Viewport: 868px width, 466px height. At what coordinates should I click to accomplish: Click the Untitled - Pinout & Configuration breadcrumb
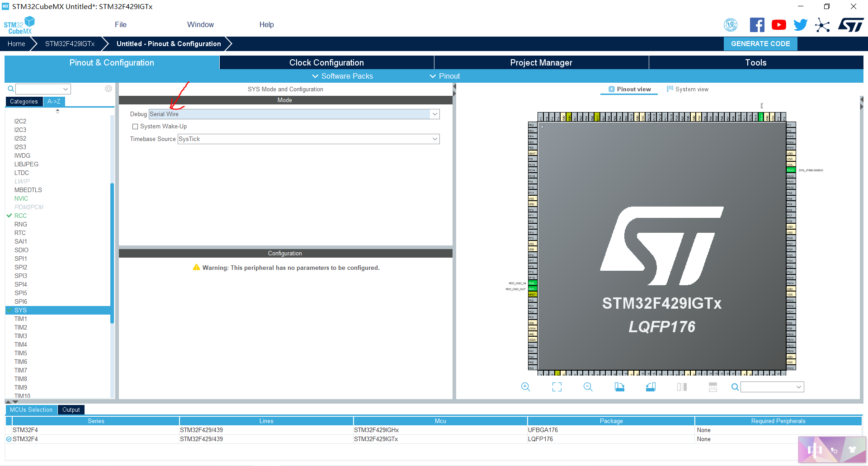click(x=169, y=44)
